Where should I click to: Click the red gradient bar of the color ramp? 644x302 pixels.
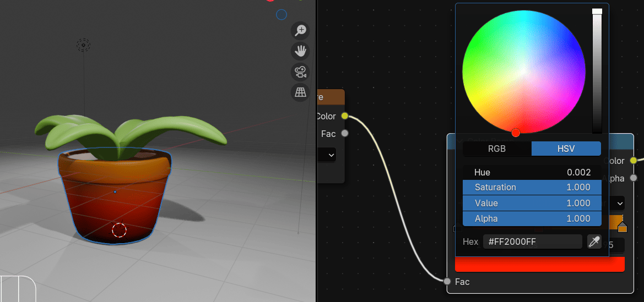pyautogui.click(x=539, y=264)
